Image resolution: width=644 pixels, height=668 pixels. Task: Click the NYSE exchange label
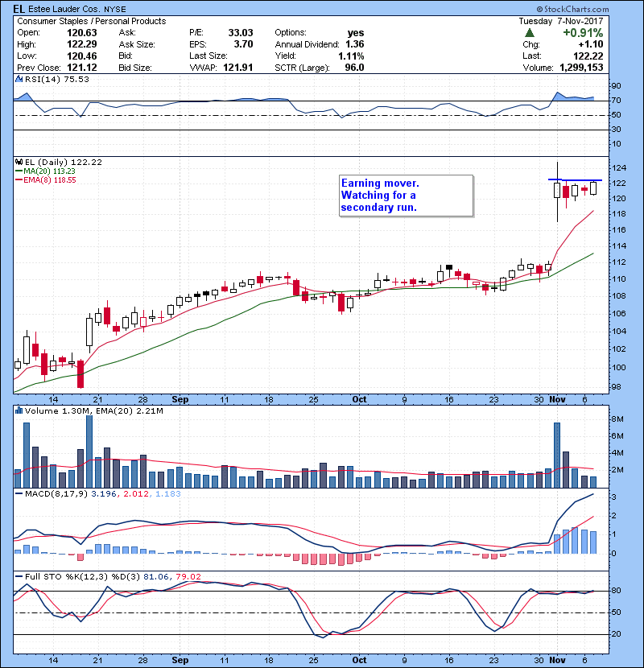click(115, 9)
